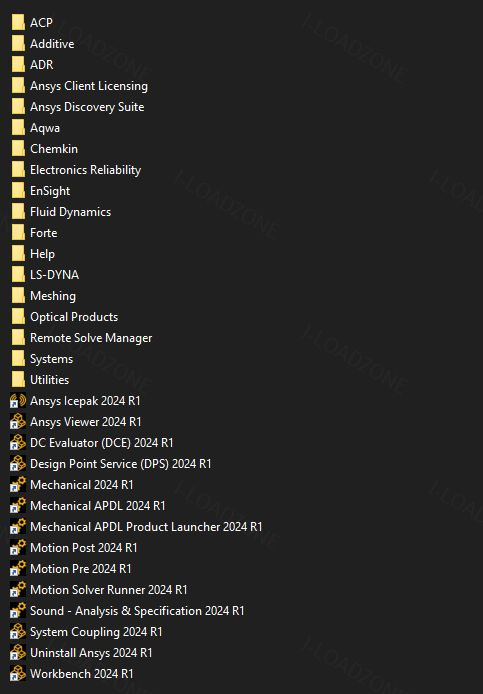Screen dimensions: 483x694
Task: Select Motion Solver Runner 2024 R1 icon
Action: pos(18,590)
